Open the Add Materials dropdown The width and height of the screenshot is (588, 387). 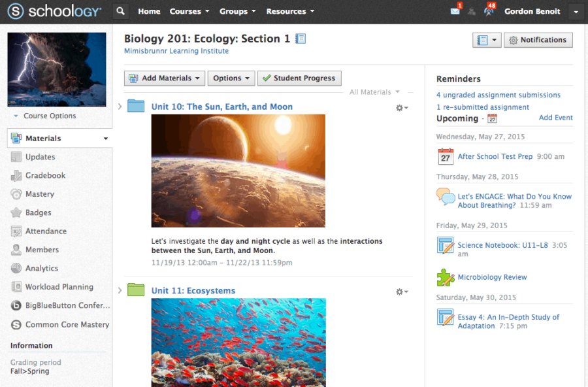[164, 78]
